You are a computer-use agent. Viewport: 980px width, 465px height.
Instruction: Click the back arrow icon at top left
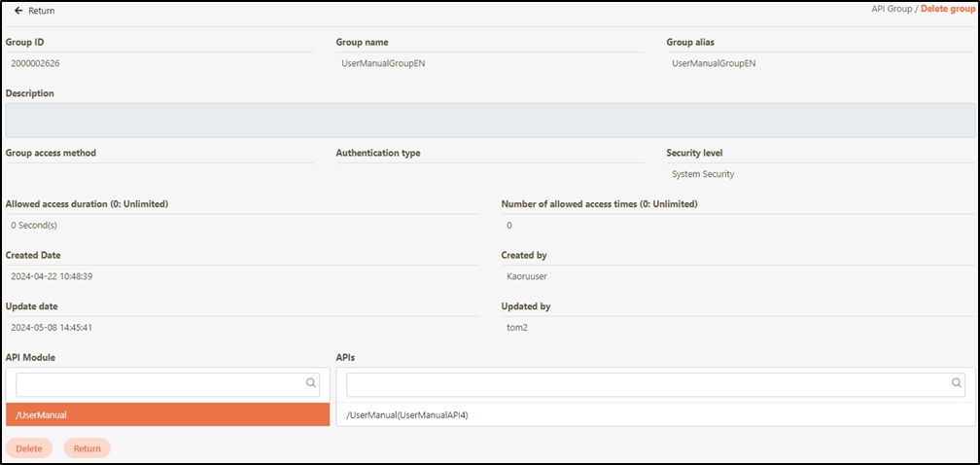pos(18,11)
